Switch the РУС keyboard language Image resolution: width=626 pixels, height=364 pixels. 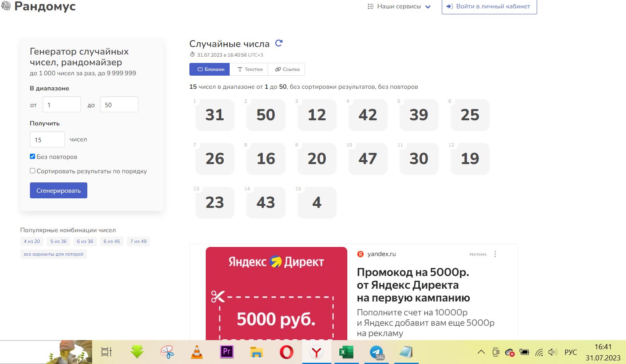[571, 352]
